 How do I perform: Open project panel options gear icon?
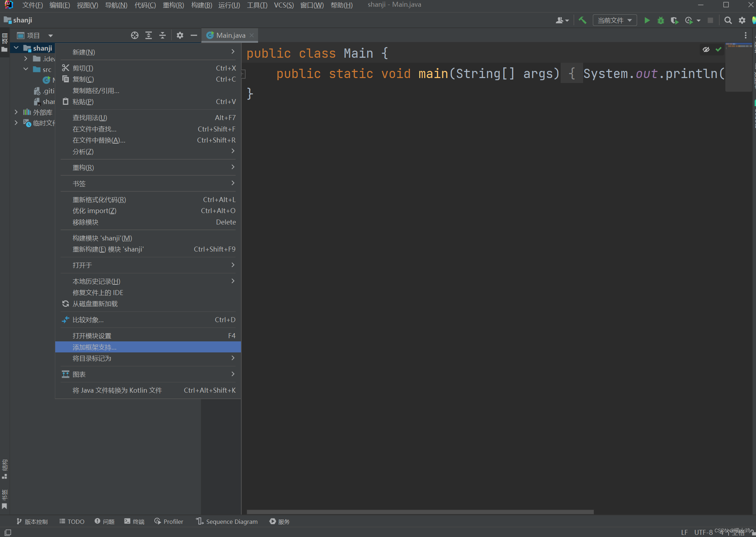point(180,35)
